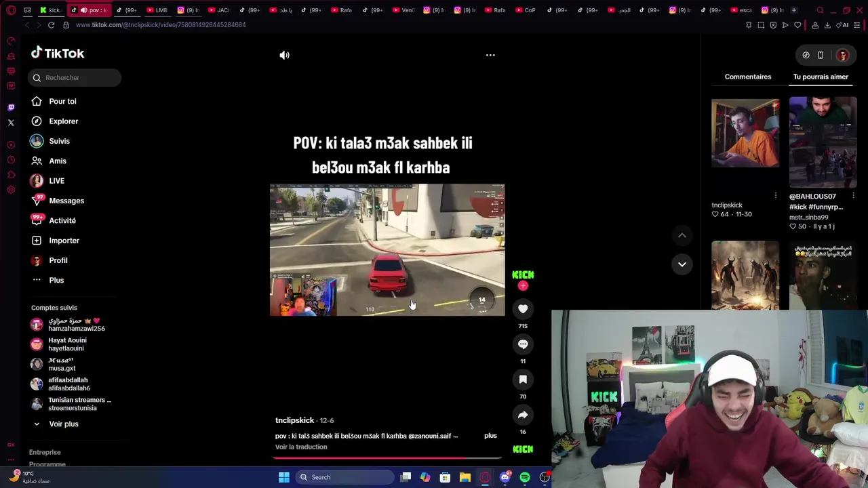
Task: Open Opera sidebar settings gear
Action: tap(11, 190)
